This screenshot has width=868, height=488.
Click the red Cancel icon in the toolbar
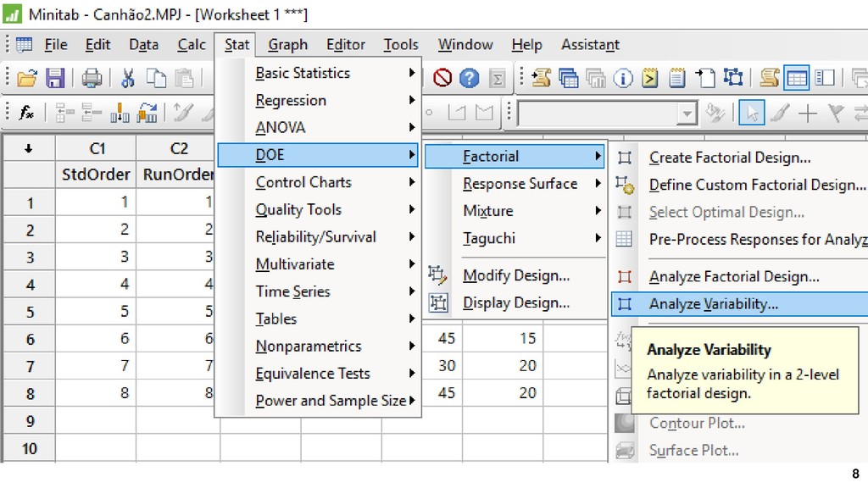(x=442, y=78)
